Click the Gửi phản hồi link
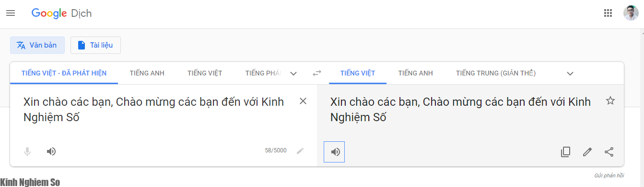The width and height of the screenshot is (644, 187). click(x=609, y=175)
